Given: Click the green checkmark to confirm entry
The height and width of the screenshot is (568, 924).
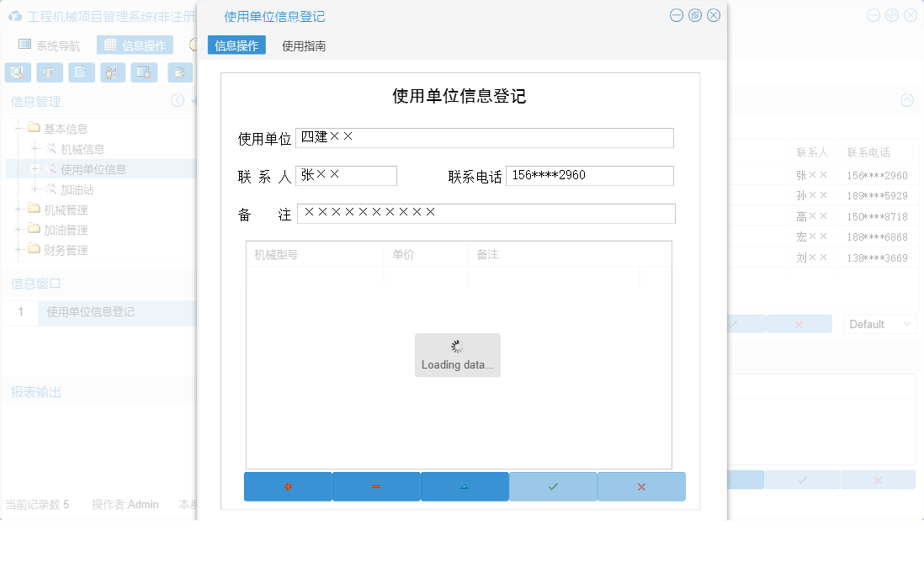Looking at the screenshot, I should (x=553, y=486).
